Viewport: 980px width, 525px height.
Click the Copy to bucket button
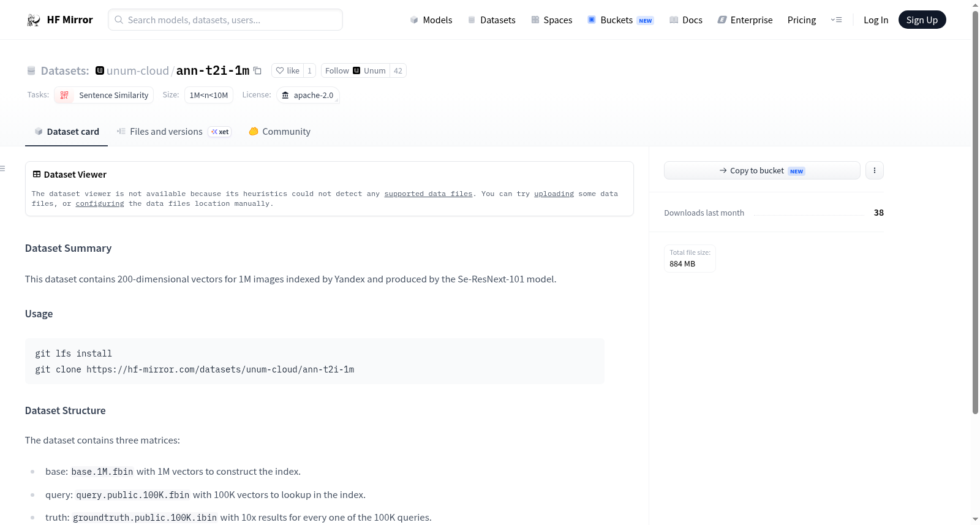coord(762,170)
